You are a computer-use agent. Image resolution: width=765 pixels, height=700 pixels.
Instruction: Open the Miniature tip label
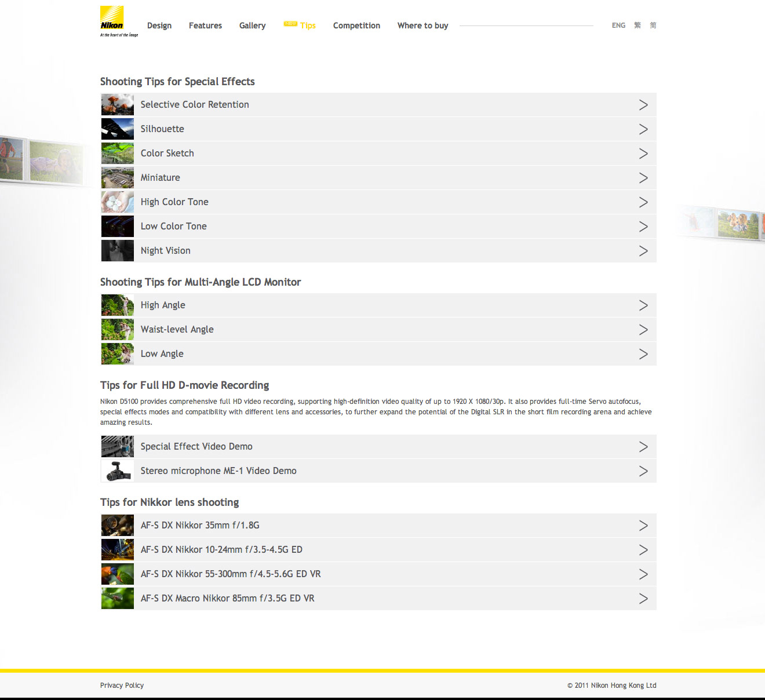coord(161,178)
